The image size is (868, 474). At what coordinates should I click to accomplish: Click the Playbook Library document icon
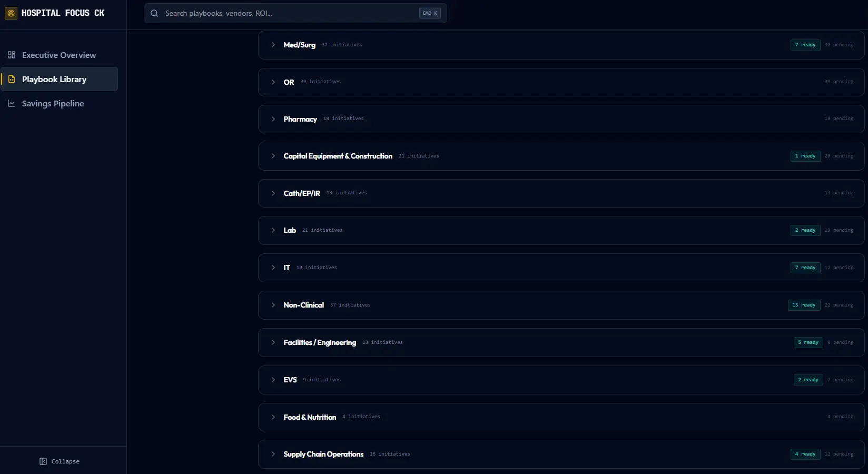point(12,79)
